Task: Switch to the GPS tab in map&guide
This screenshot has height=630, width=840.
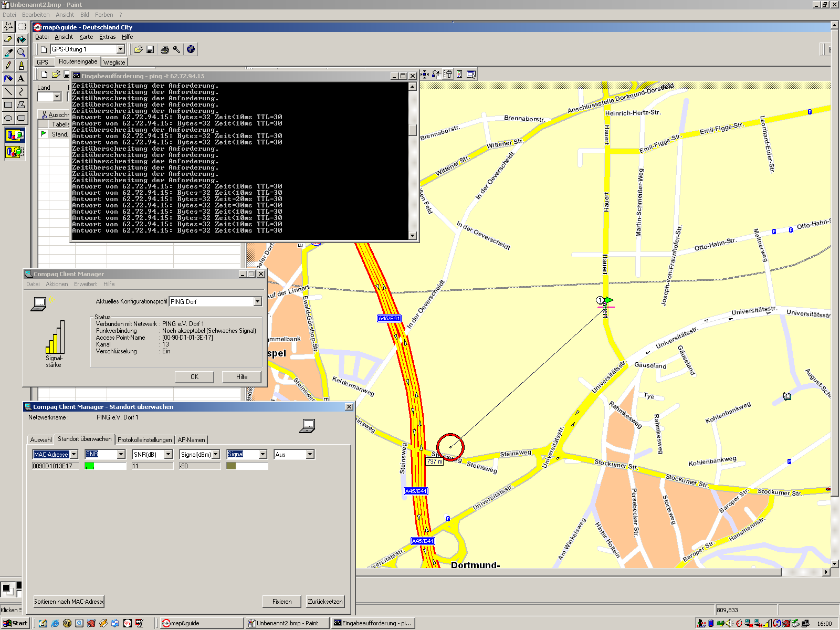Action: pyautogui.click(x=43, y=62)
